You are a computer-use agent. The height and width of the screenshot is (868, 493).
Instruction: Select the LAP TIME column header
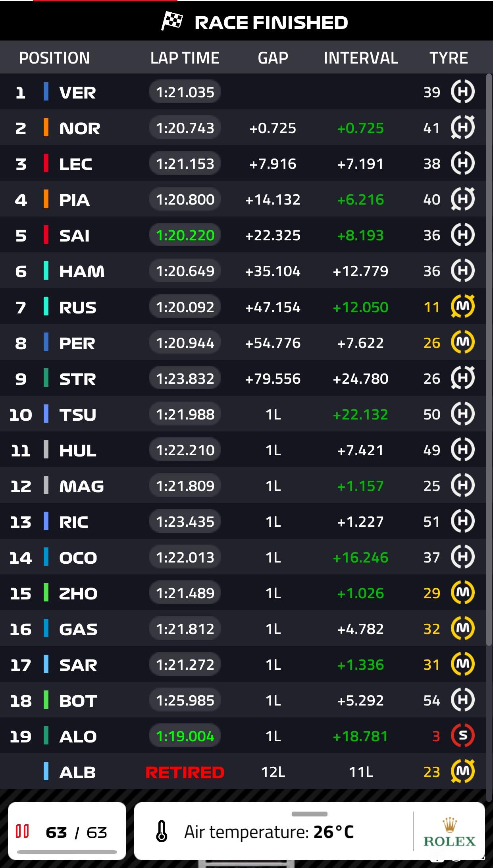185,58
